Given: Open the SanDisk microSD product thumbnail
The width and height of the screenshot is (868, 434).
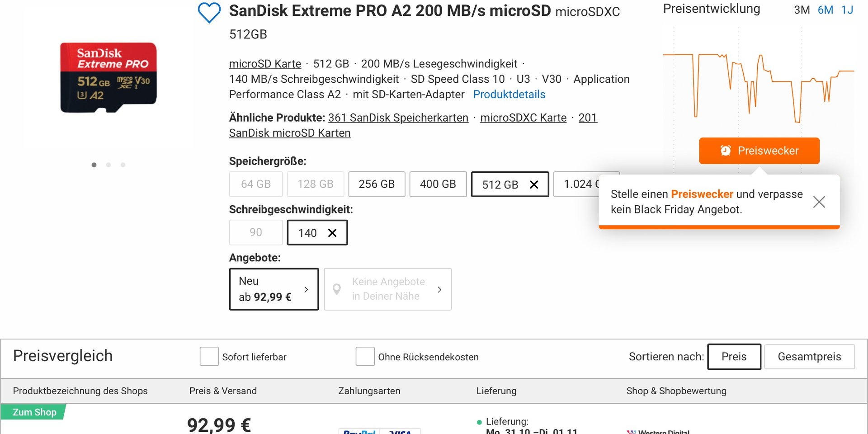Looking at the screenshot, I should pos(108,78).
